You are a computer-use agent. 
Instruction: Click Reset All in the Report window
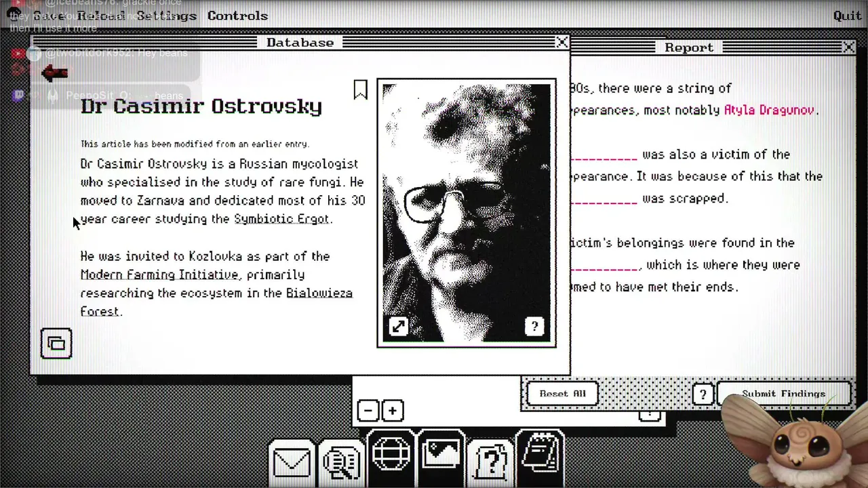point(562,394)
